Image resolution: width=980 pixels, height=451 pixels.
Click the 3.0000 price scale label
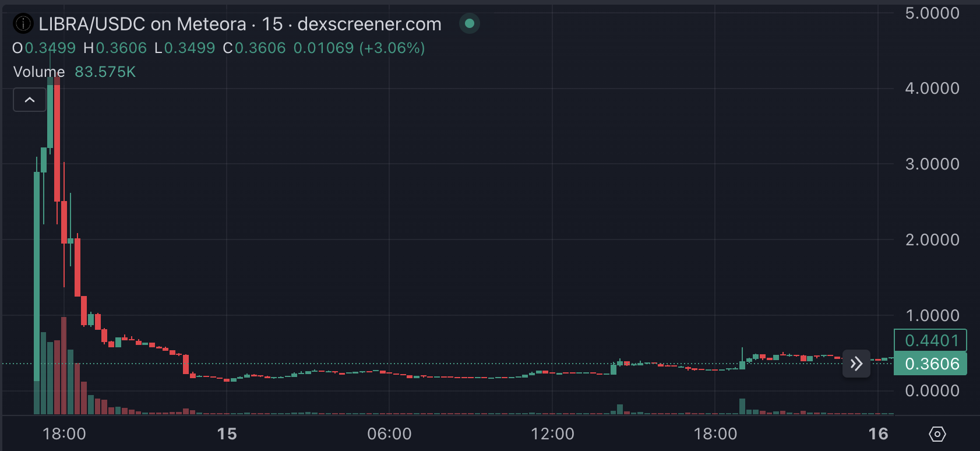click(932, 164)
